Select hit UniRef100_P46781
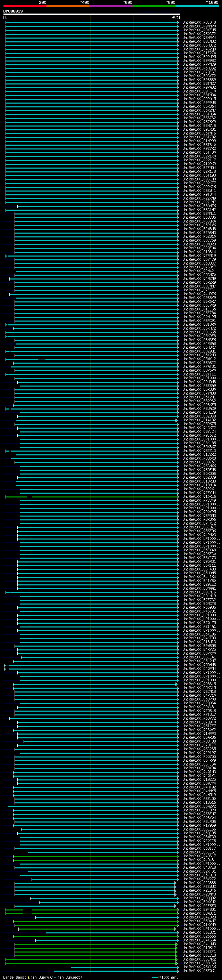 click(x=199, y=611)
